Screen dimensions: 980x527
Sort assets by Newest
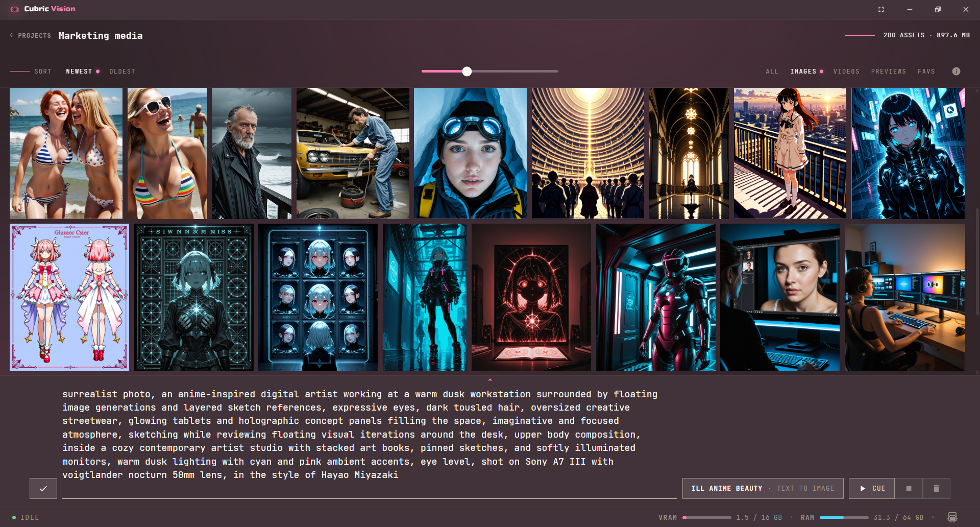coord(79,71)
